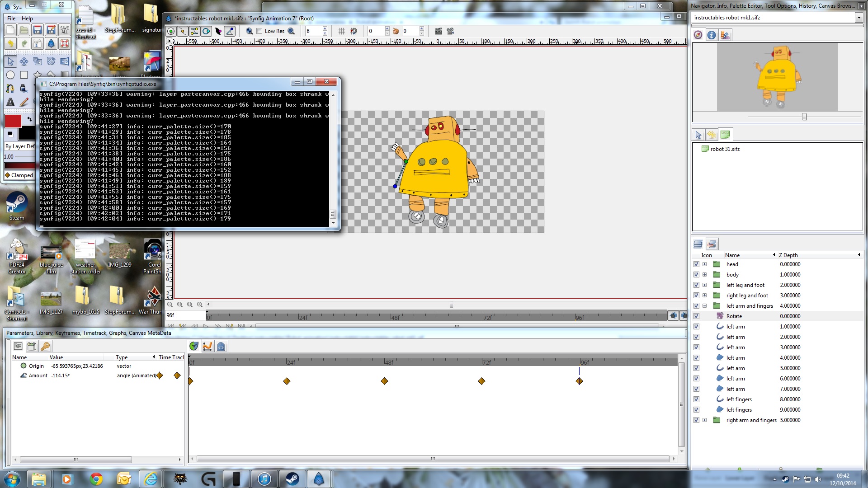This screenshot has height=488, width=868.
Task: Select the Mirror tool
Action: [65, 61]
